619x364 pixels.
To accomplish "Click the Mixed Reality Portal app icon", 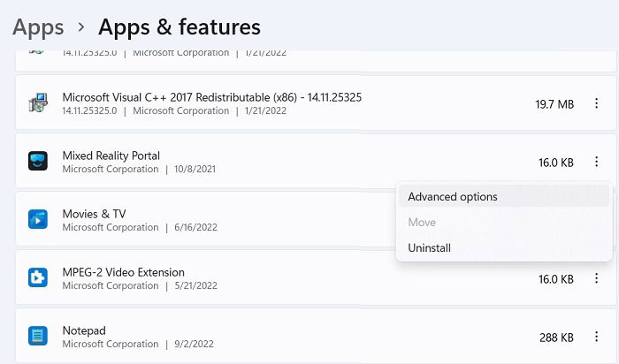I will coord(37,162).
